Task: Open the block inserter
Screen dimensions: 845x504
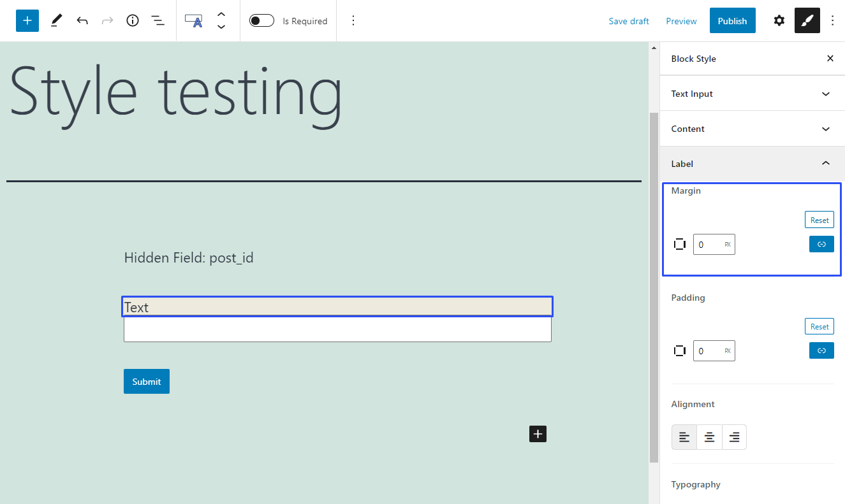Action: click(x=27, y=20)
